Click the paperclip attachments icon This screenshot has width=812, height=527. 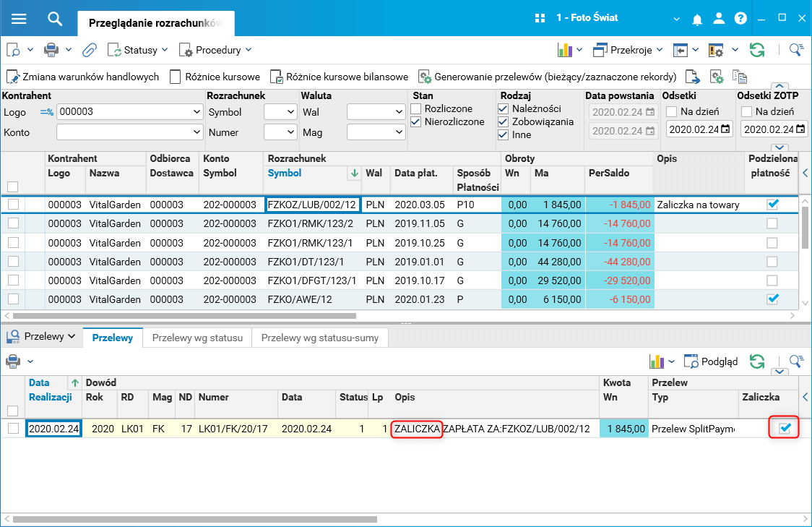point(90,50)
